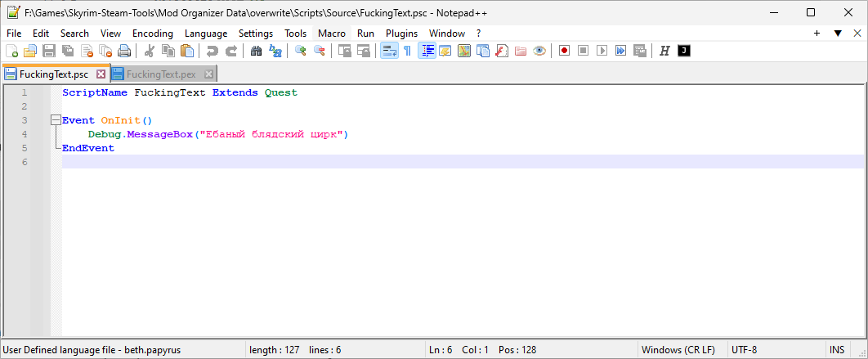
Task: Open Replace with the a-b icon
Action: tap(275, 51)
